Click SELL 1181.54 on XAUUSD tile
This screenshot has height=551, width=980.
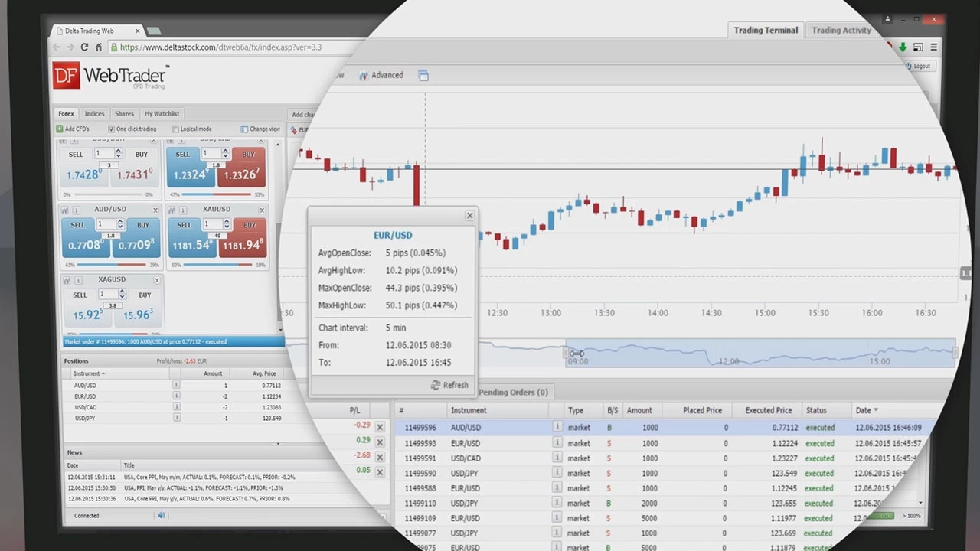pyautogui.click(x=192, y=238)
